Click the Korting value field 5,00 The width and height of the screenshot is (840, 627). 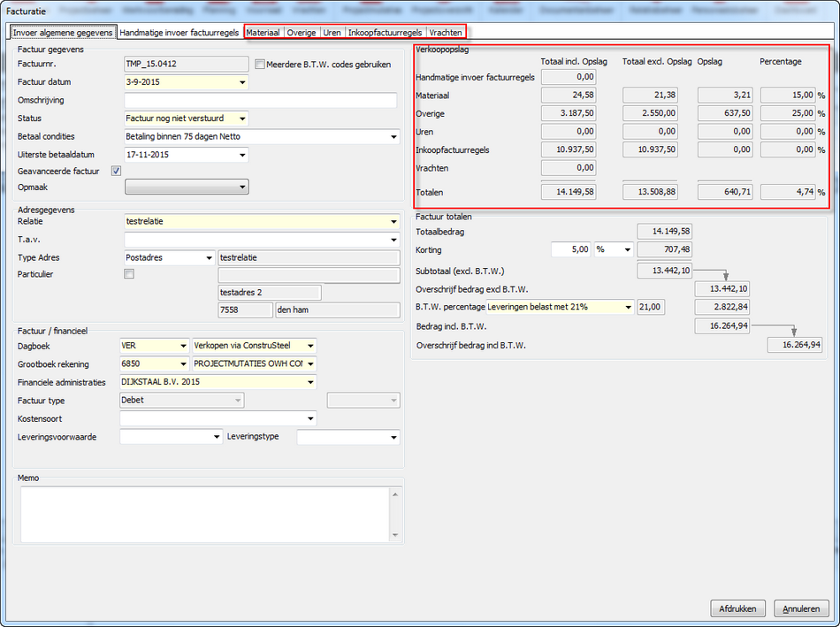coord(571,249)
